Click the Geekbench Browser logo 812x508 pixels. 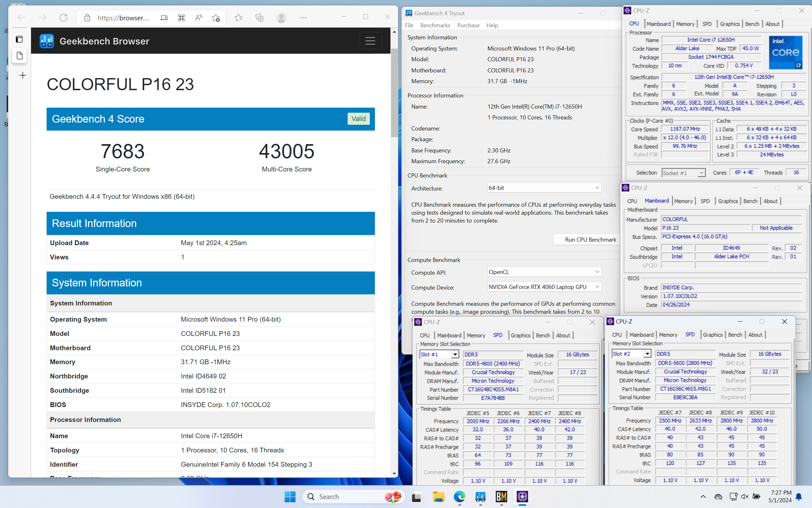(x=47, y=41)
